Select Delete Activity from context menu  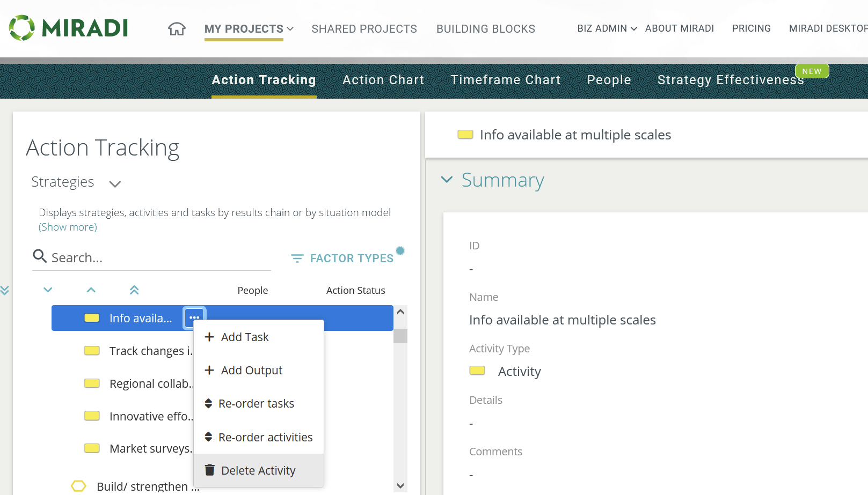tap(258, 470)
